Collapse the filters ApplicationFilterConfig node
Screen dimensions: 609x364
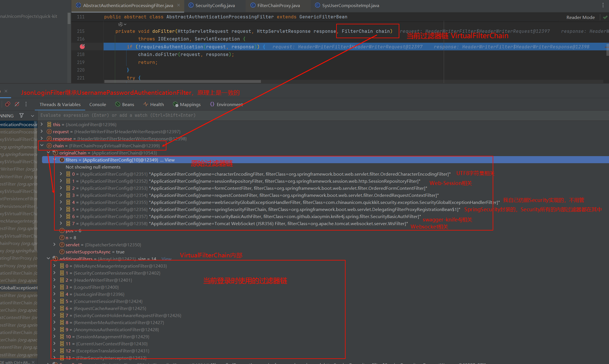pos(55,160)
